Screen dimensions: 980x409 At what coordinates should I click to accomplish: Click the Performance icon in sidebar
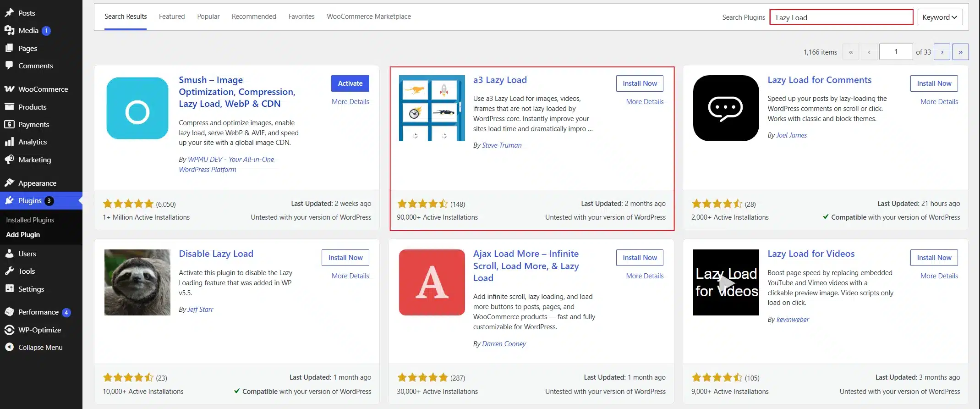[9, 312]
